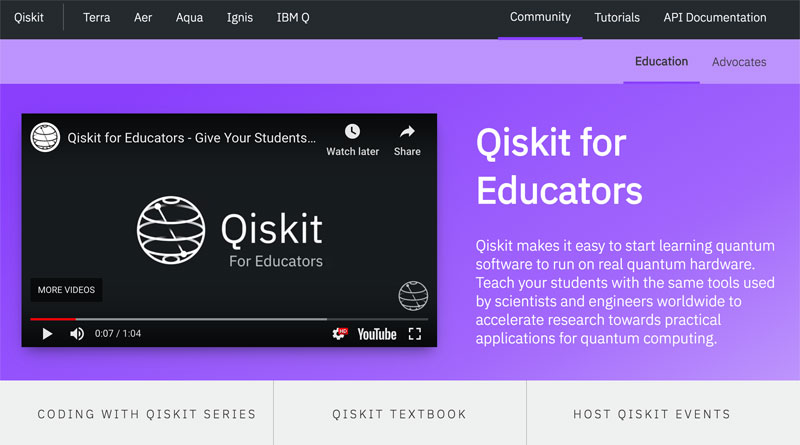
Task: Open the More Videos overlay
Action: 66,290
